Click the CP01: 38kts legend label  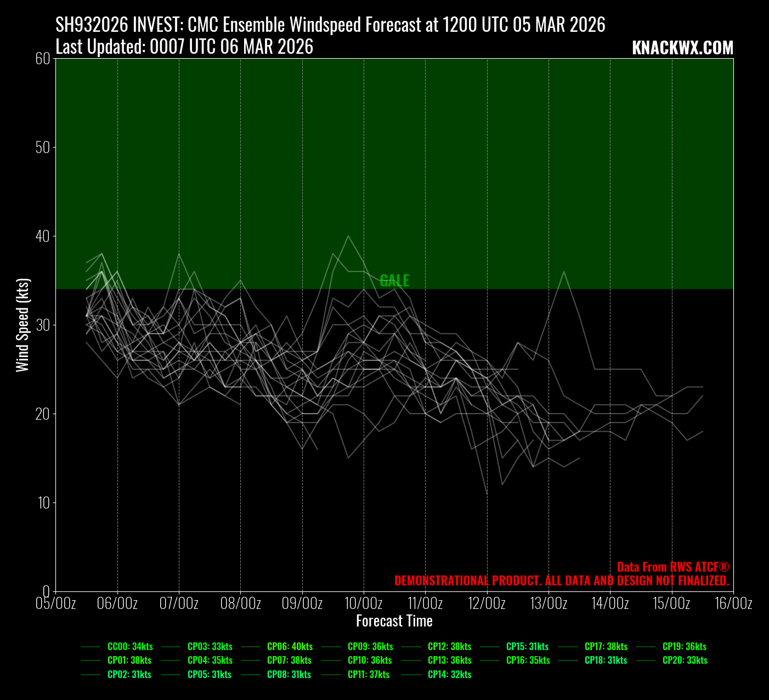click(129, 660)
